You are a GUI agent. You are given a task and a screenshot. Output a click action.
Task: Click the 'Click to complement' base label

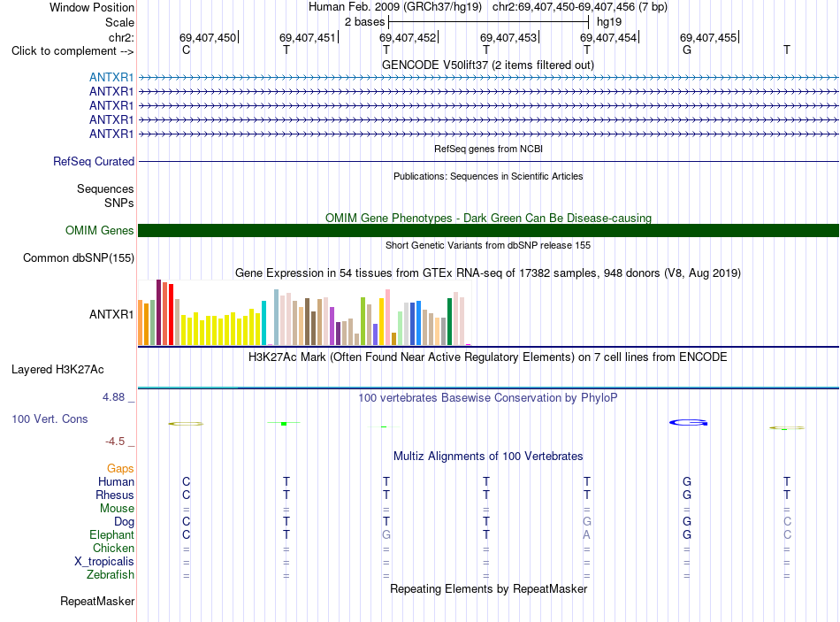tap(73, 51)
